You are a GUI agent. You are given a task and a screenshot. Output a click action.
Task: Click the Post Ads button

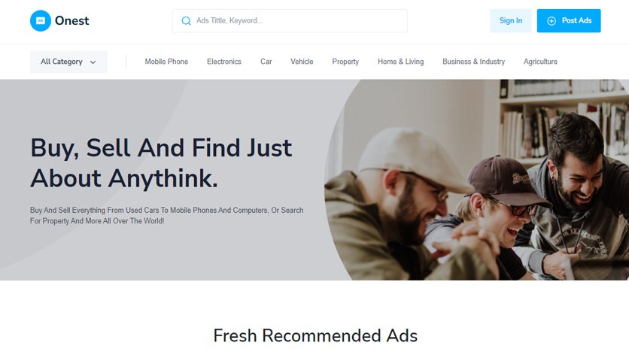pos(569,21)
